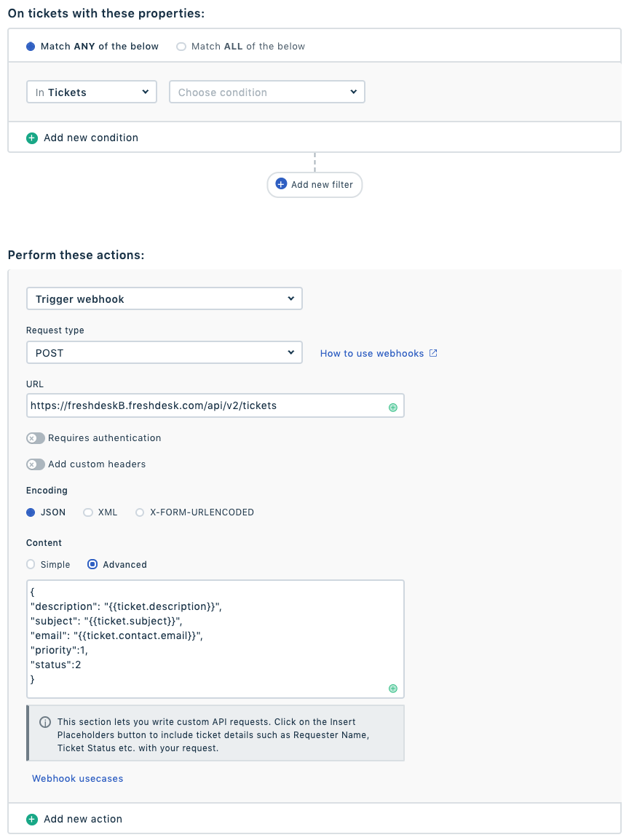Select Match ALL of the below
Image resolution: width=629 pixels, height=840 pixels.
181,47
